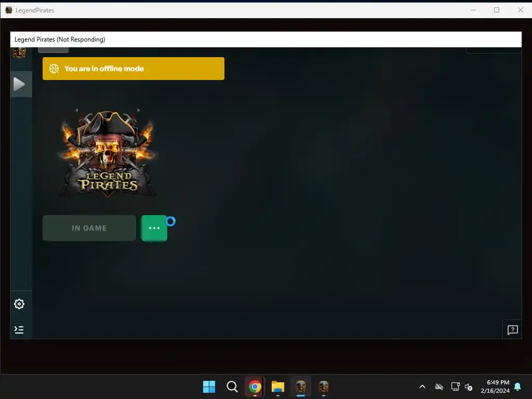Open launcher settings via the gear icon

coord(19,304)
